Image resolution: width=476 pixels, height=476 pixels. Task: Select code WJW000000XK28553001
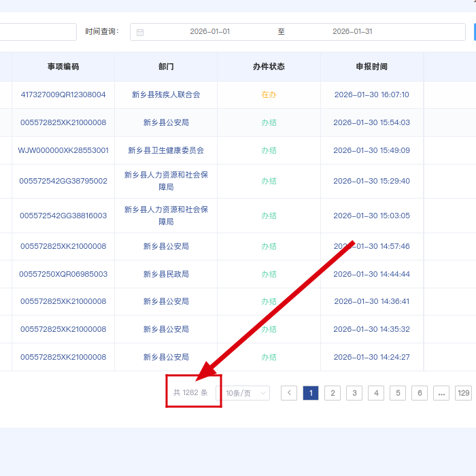point(63,150)
